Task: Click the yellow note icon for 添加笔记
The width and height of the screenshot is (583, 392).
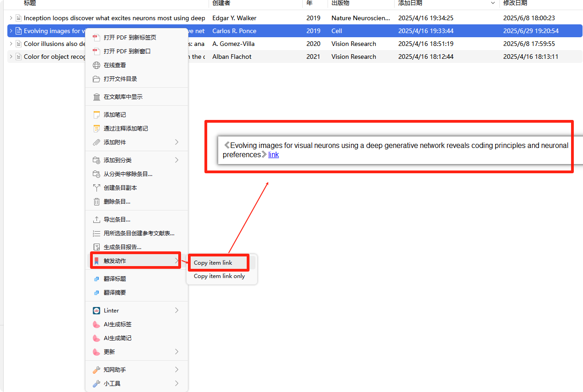Action: pos(96,115)
